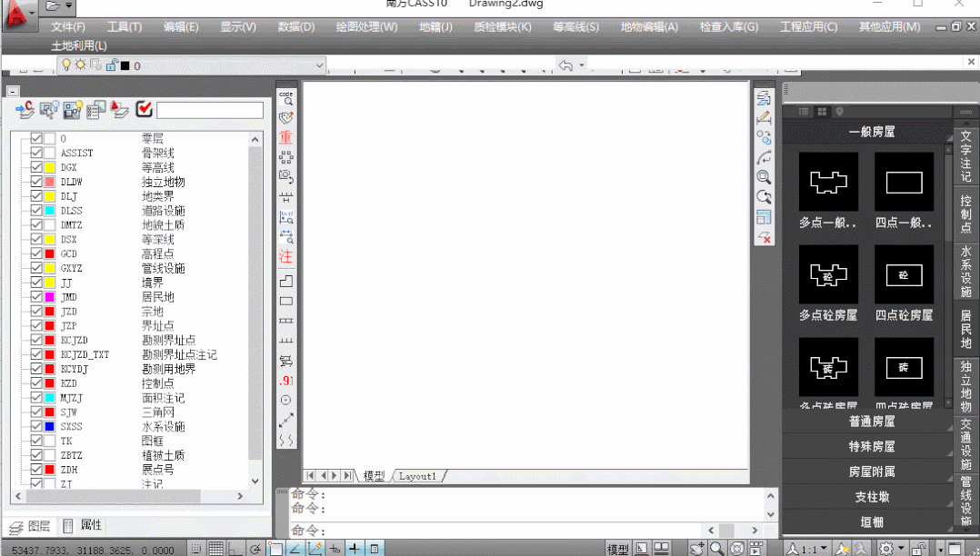The width and height of the screenshot is (980, 556).
Task: Toggle the DLDW 独立地物 layer checkbox
Action: tap(36, 181)
